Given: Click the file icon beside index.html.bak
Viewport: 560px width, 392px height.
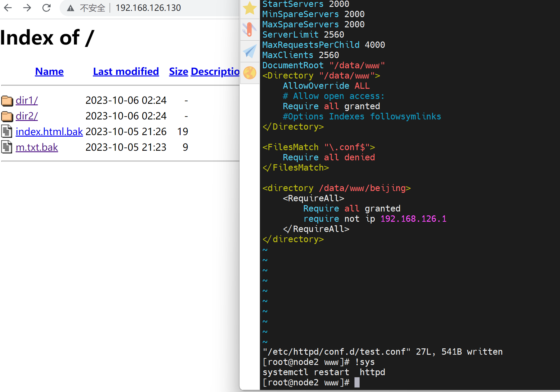Looking at the screenshot, I should click(7, 131).
